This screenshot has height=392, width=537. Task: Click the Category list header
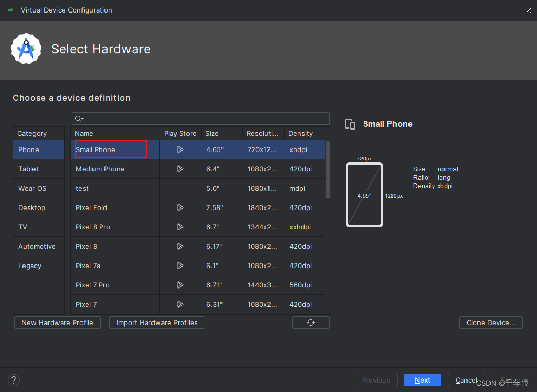click(x=38, y=133)
